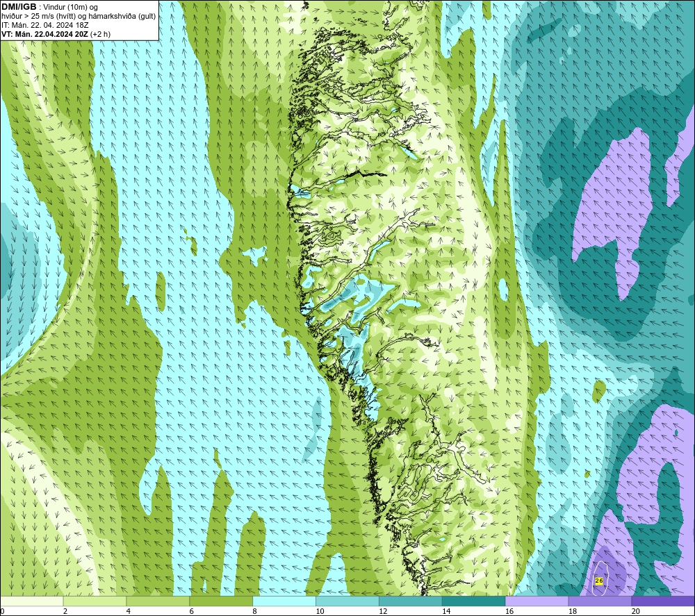695x616 pixels.
Task: Click the 'hviður > 25 m/s' description line
Action: (x=79, y=17)
